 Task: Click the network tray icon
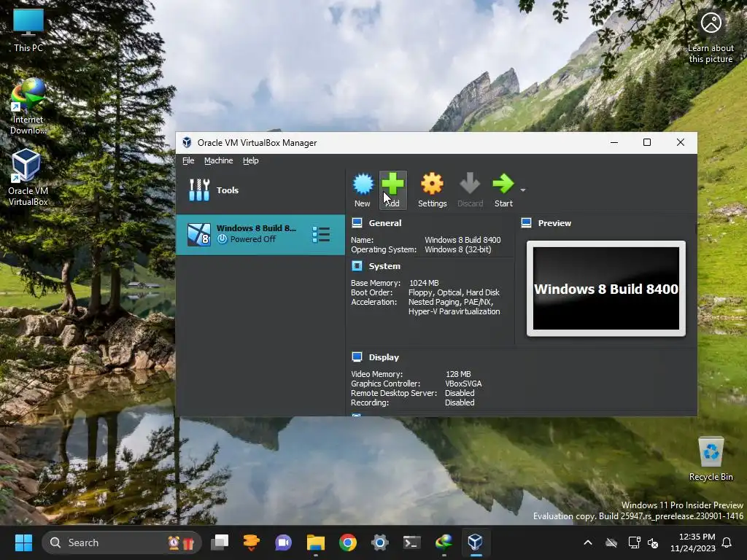coord(634,542)
